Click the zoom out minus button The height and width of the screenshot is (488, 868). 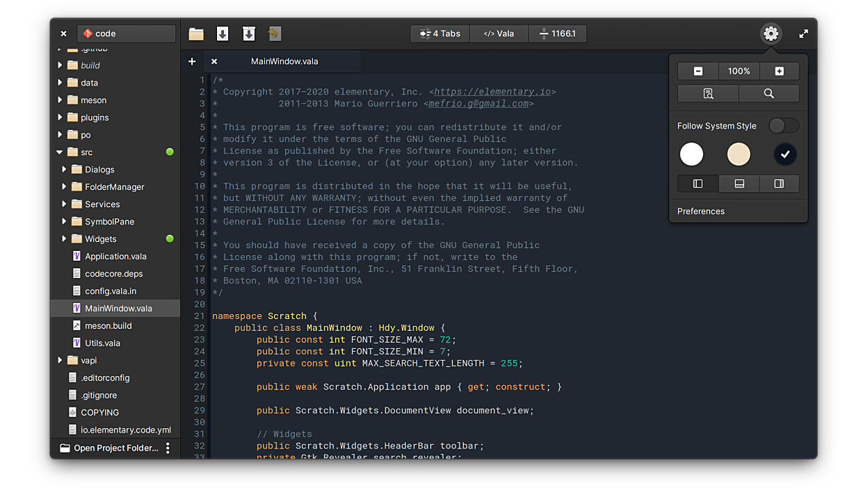point(698,71)
